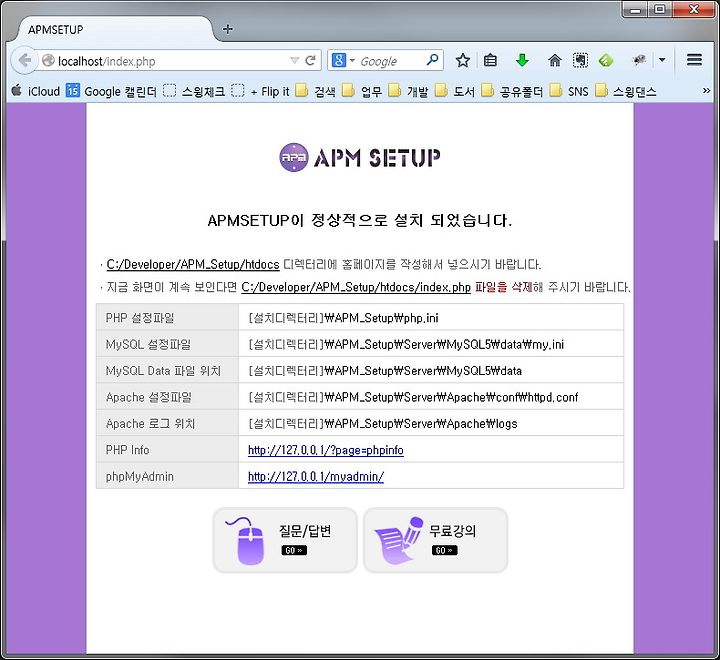Open the PHP Info phpinfo link
This screenshot has width=720, height=660.
[326, 450]
